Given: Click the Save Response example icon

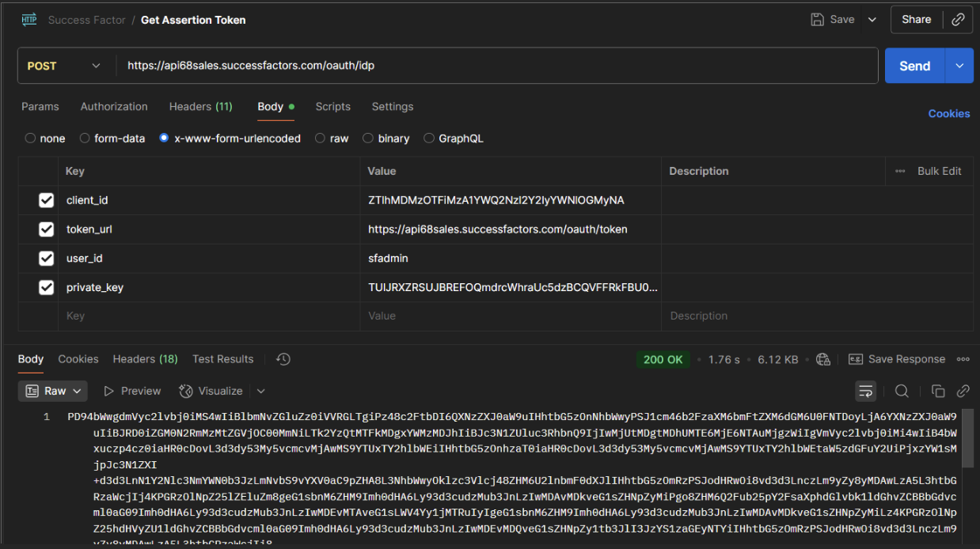Looking at the screenshot, I should (855, 359).
